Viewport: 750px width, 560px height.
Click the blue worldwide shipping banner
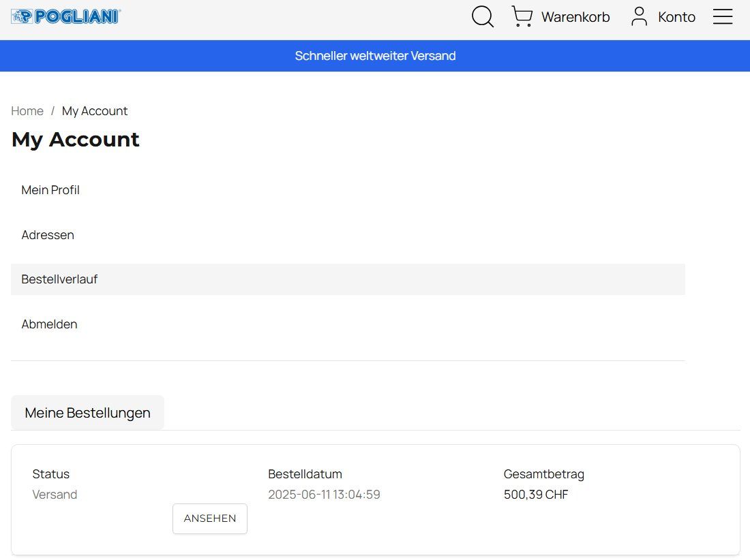tap(375, 56)
